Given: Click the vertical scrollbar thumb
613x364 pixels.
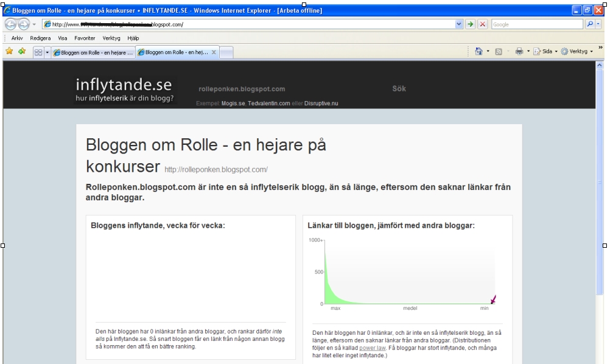Looking at the screenshot, I should (600, 182).
